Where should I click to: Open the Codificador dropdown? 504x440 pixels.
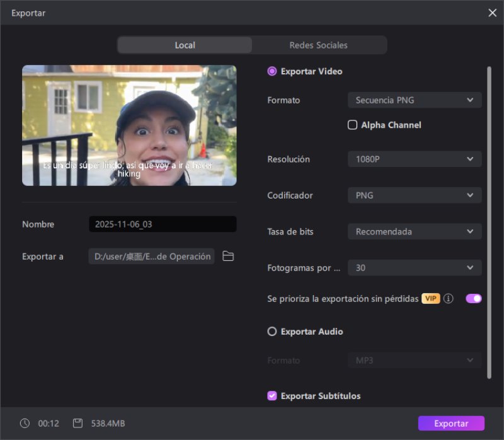414,195
